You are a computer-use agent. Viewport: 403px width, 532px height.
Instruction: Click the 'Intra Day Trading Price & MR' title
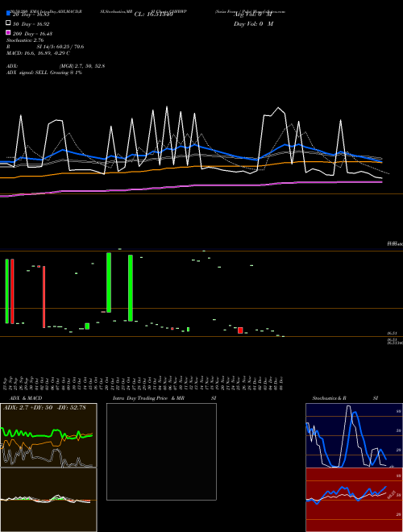pyautogui.click(x=148, y=398)
